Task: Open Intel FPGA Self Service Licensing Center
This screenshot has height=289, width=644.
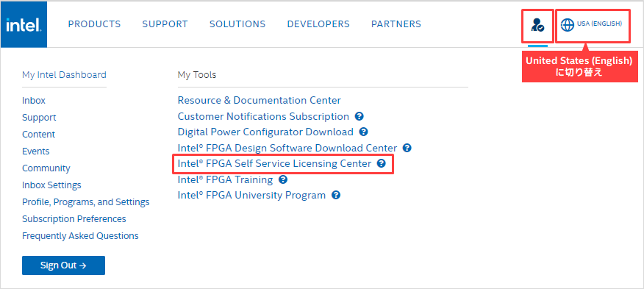Action: point(274,163)
